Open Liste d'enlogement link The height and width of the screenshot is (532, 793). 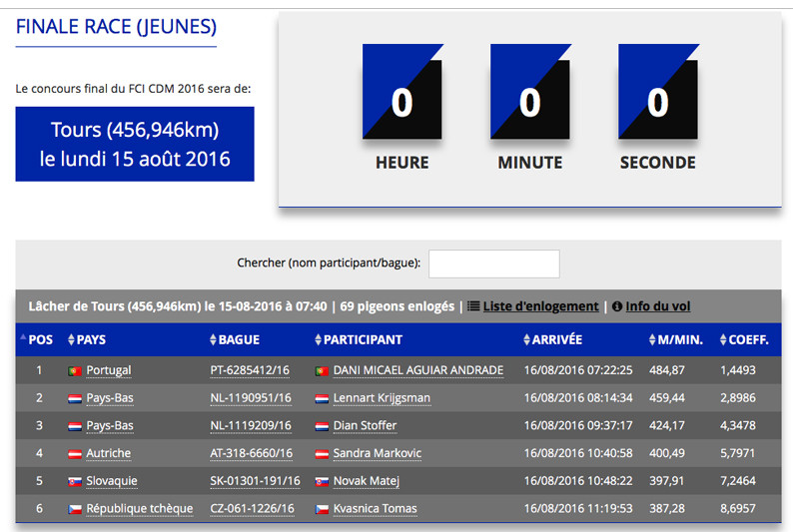point(540,306)
